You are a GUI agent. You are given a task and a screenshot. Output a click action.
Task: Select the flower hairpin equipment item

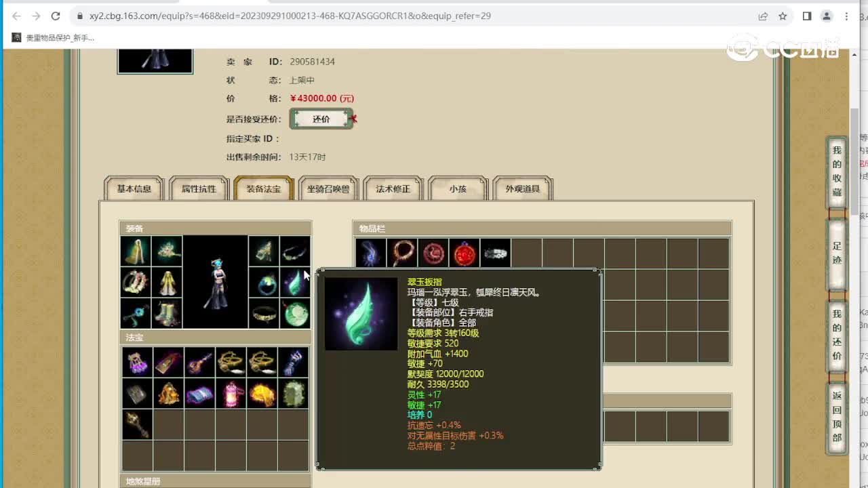click(x=167, y=251)
